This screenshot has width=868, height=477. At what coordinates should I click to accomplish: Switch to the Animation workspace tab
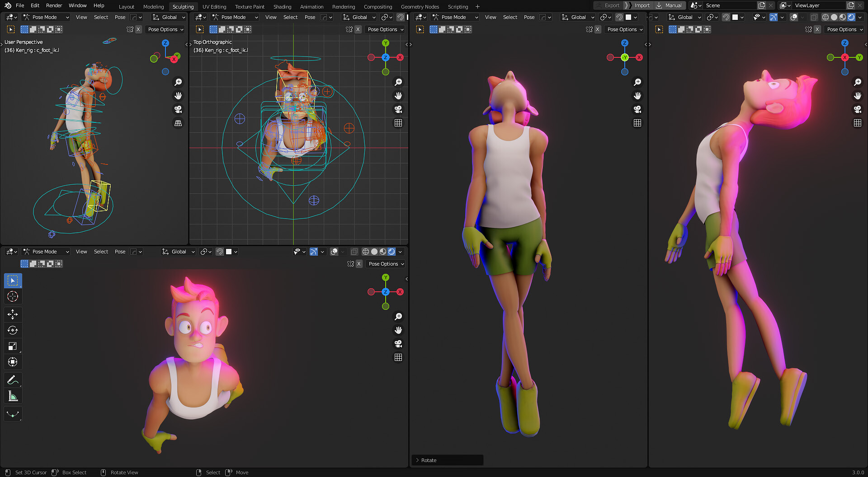pos(311,6)
